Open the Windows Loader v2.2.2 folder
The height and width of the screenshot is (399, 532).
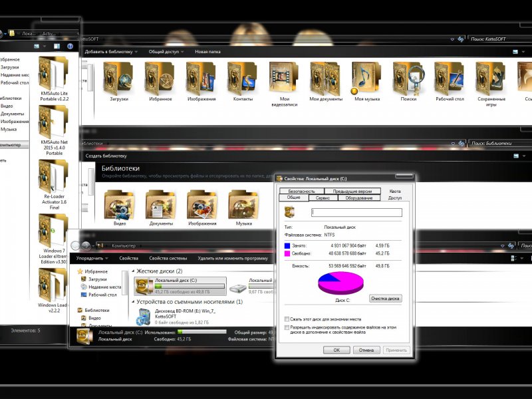[53, 285]
